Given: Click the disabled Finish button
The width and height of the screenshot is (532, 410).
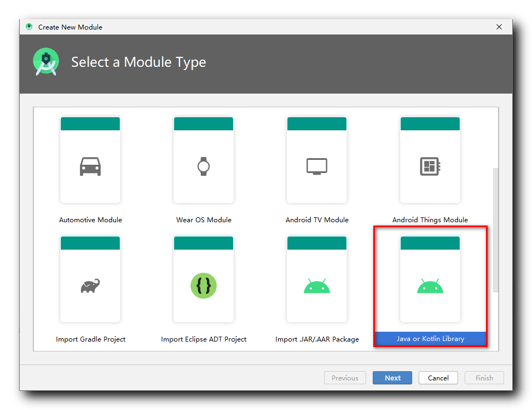Looking at the screenshot, I should pyautogui.click(x=484, y=378).
